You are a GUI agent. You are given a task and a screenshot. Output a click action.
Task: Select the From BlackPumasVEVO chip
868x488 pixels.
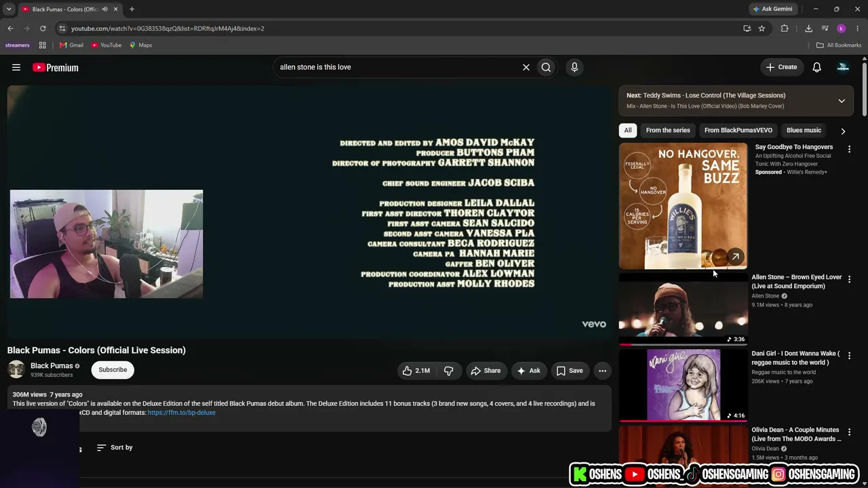pos(738,130)
